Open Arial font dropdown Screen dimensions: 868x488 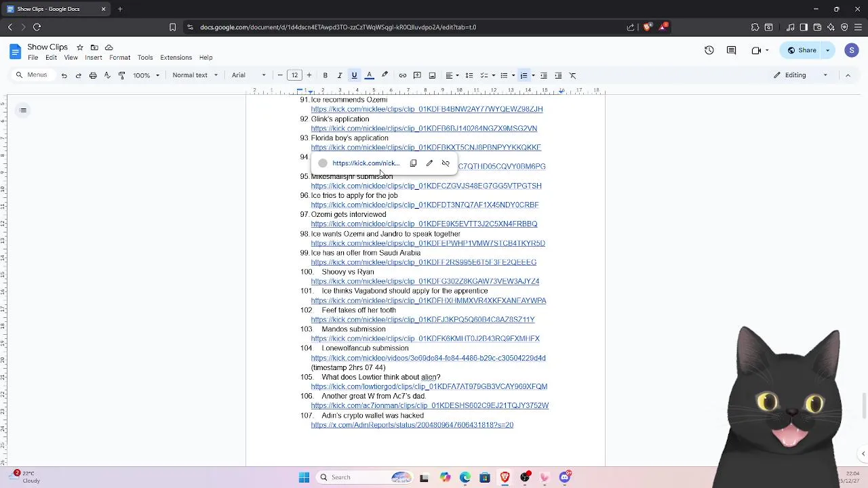pyautogui.click(x=249, y=75)
